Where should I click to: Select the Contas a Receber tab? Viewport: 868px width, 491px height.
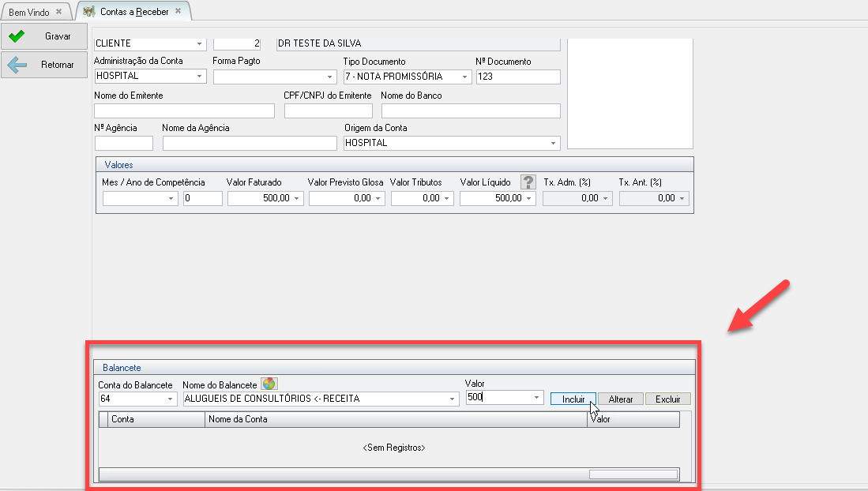click(134, 12)
